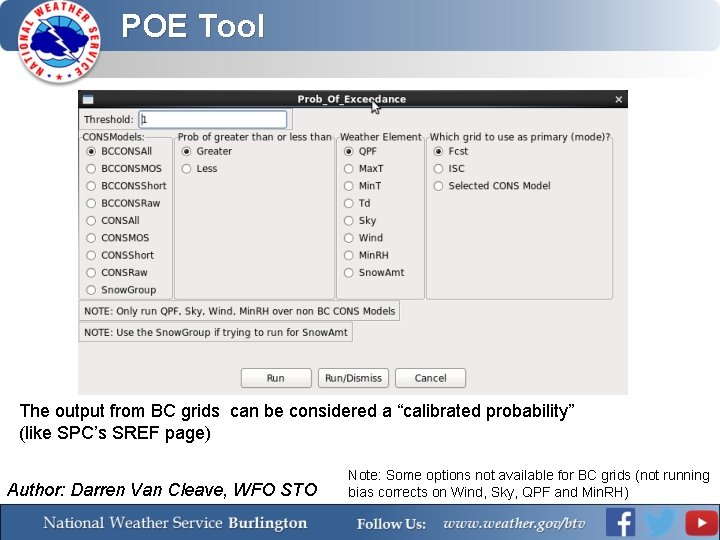Click the window menu icon in dialog title bar
The width and height of the screenshot is (720, 540).
pos(88,99)
